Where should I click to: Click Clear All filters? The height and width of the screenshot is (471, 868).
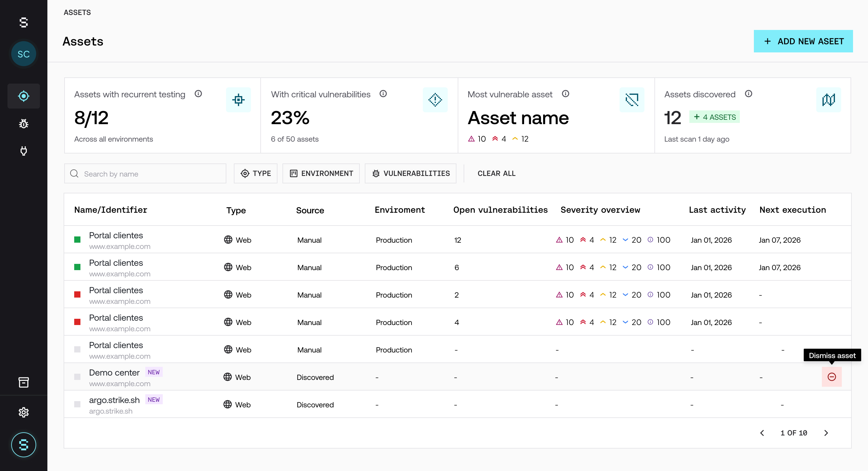click(x=496, y=173)
